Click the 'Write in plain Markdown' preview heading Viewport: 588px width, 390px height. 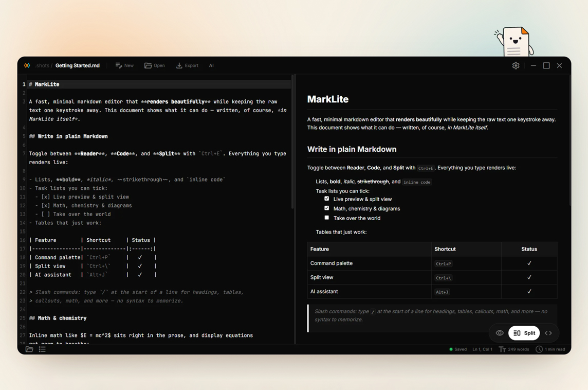tap(352, 149)
